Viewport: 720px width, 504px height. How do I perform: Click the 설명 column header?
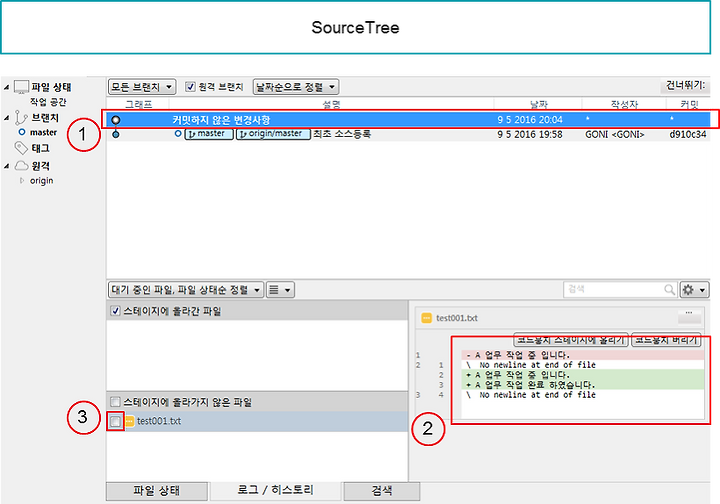pyautogui.click(x=332, y=105)
